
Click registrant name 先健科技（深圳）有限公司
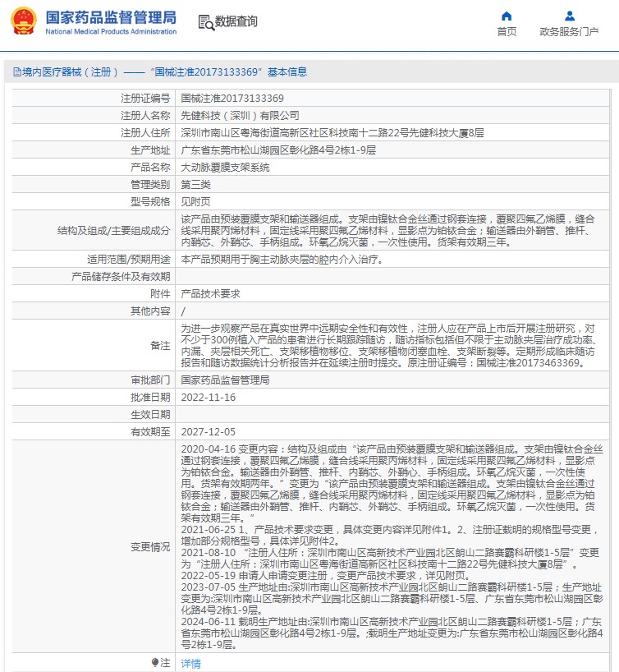pos(240,115)
